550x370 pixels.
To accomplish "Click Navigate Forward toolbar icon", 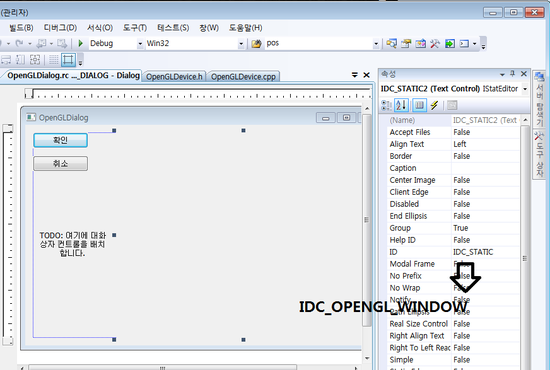I will (62, 43).
